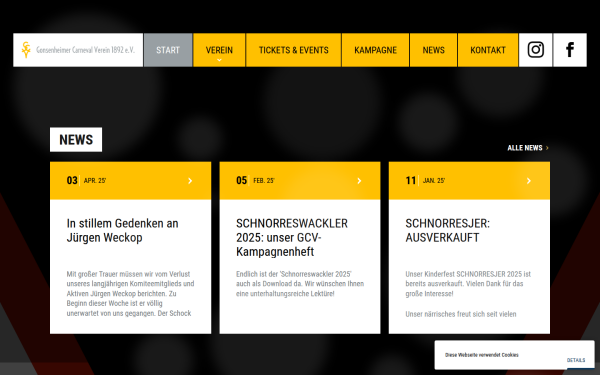Open article In stillem Gedenken an Jürgen Weckop
Image resolution: width=600 pixels, height=375 pixels.
122,230
